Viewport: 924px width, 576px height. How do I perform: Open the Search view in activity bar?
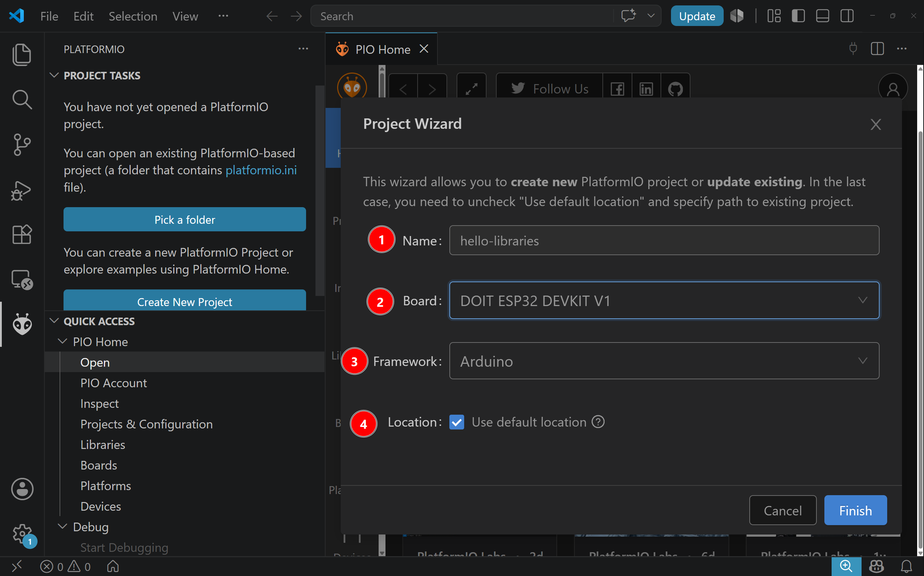(22, 100)
